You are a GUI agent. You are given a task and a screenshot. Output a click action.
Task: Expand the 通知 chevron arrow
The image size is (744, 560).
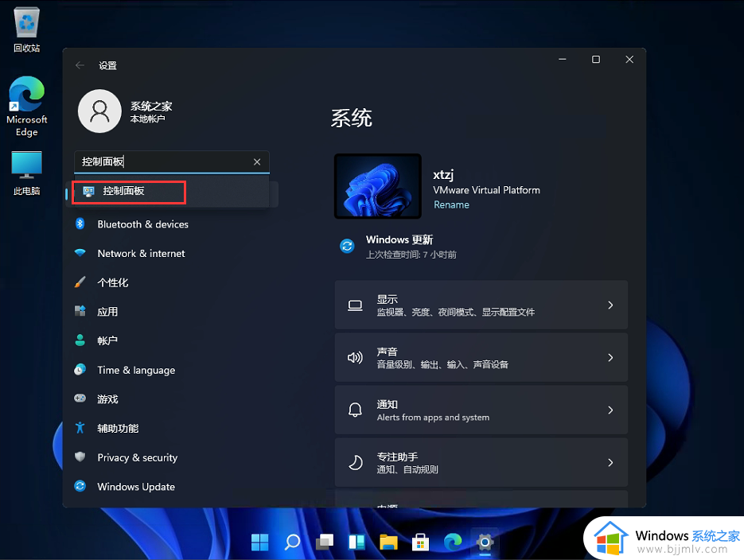click(610, 410)
